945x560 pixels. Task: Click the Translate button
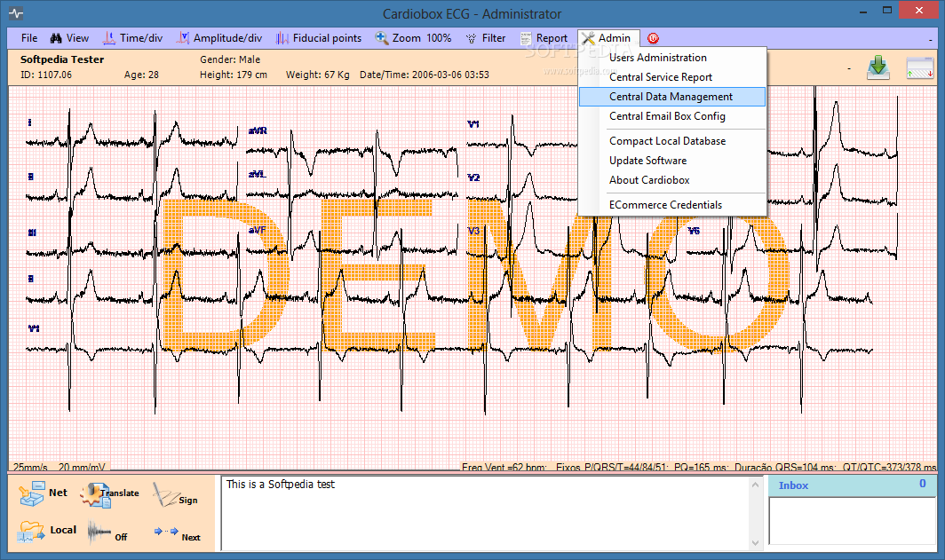click(110, 493)
